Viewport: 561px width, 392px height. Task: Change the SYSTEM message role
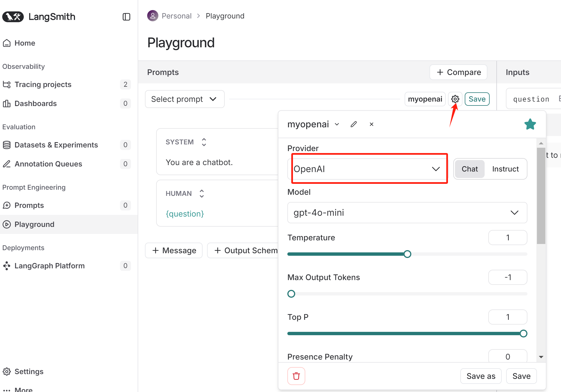(204, 142)
